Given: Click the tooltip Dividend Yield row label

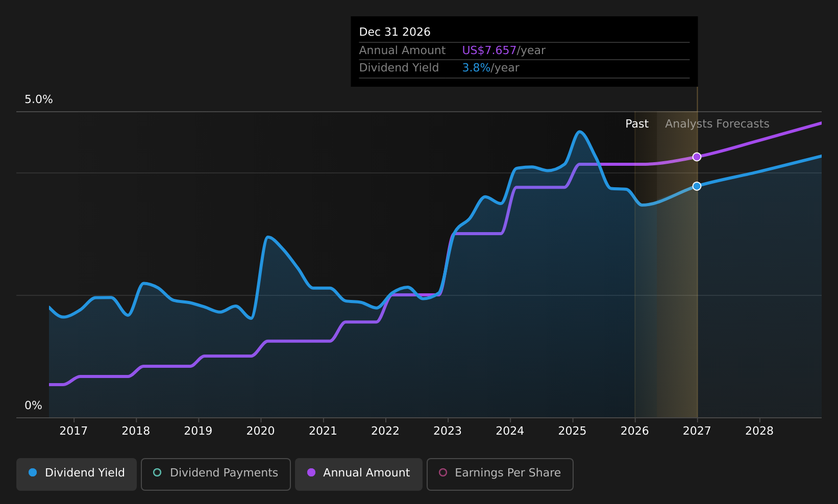Looking at the screenshot, I should pyautogui.click(x=399, y=68).
